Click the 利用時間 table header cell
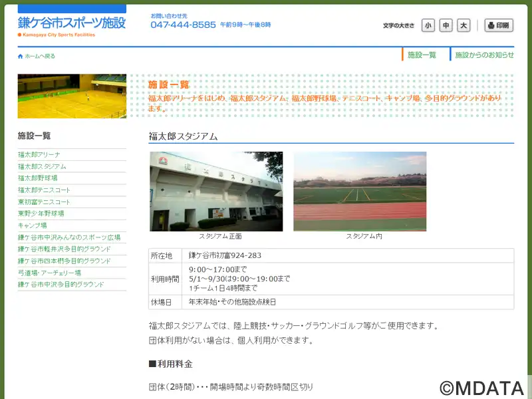 (x=165, y=279)
